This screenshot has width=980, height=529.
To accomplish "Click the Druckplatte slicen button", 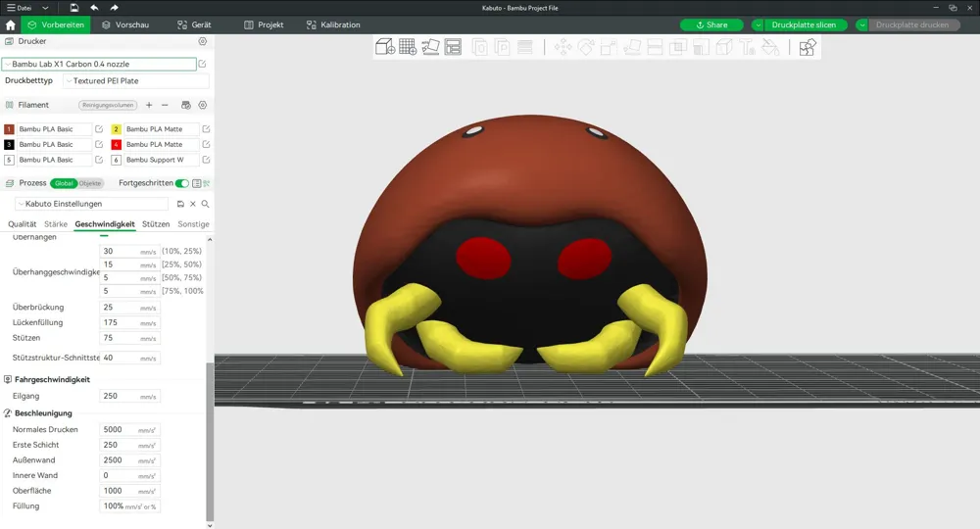I will (x=805, y=25).
